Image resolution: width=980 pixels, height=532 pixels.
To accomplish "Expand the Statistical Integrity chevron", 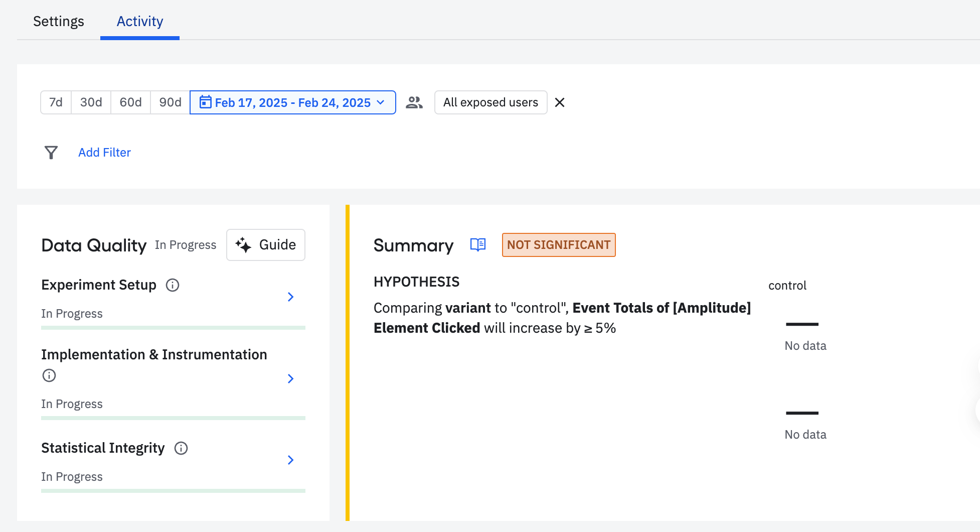I will [290, 460].
